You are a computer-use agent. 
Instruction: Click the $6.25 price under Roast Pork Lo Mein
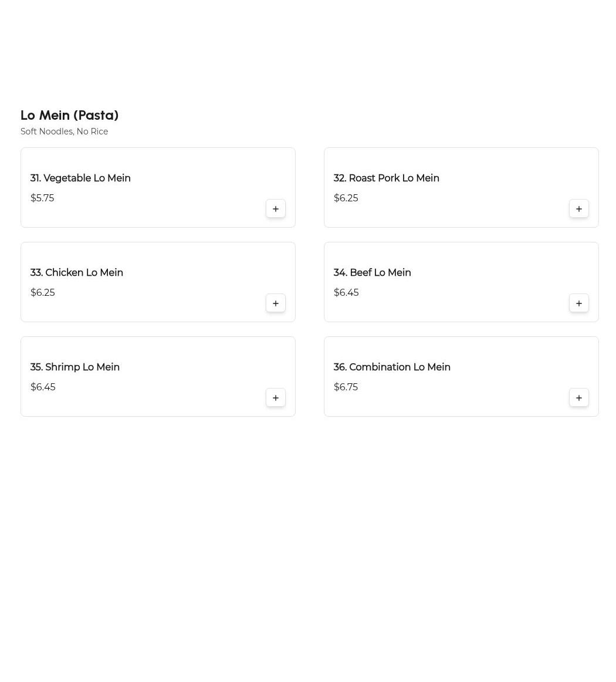point(346,198)
